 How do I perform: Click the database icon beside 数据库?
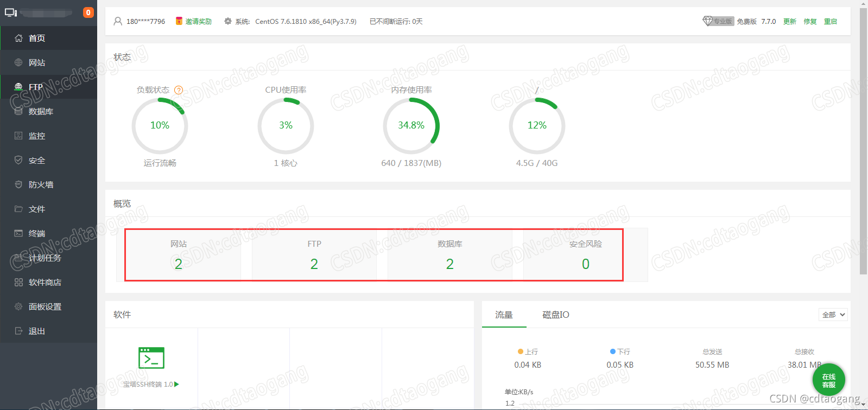point(18,111)
